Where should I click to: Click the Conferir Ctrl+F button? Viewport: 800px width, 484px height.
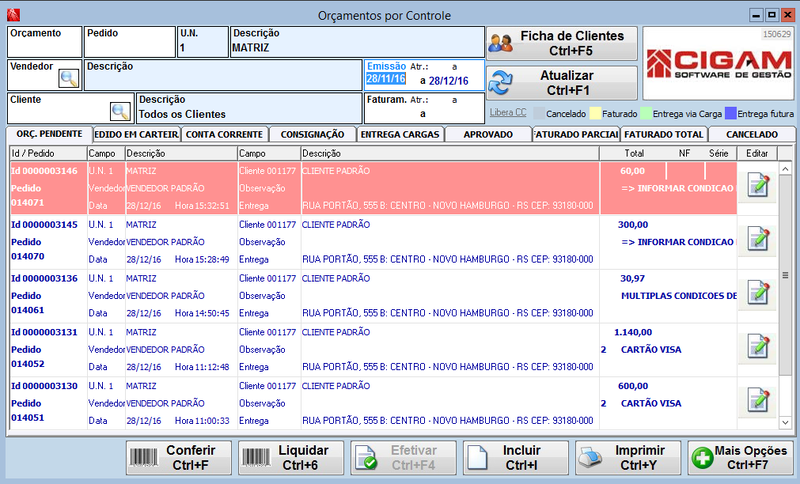(179, 458)
